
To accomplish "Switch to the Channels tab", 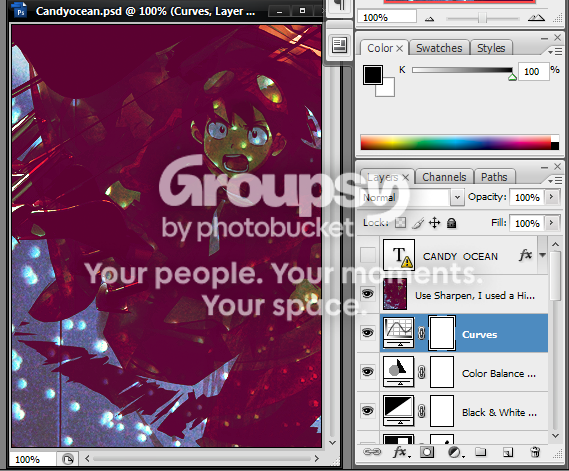I will 444,177.
